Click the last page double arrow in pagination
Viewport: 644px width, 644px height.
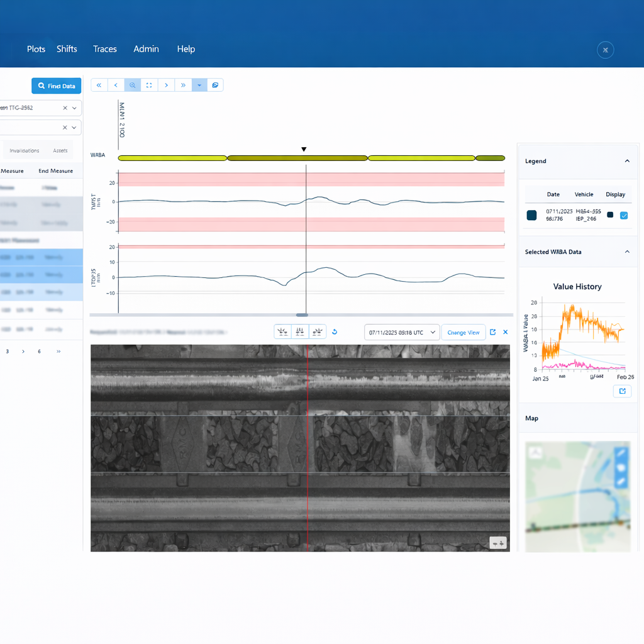coord(58,352)
